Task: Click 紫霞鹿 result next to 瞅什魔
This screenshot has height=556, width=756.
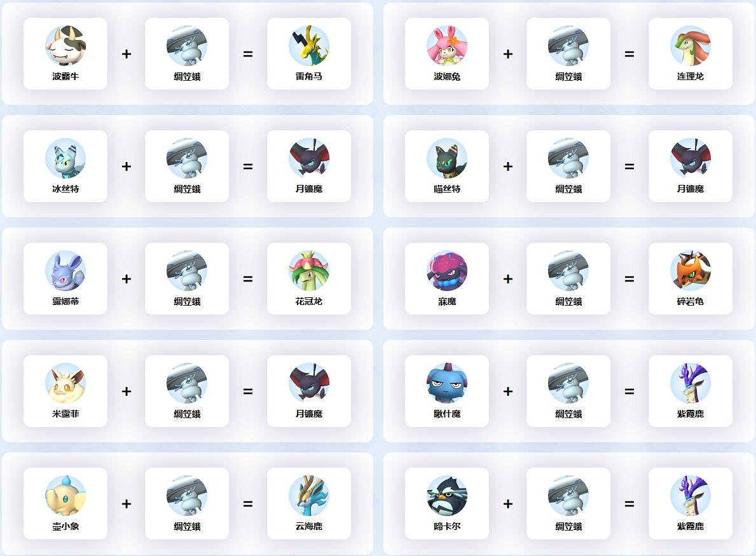Action: coord(691,391)
